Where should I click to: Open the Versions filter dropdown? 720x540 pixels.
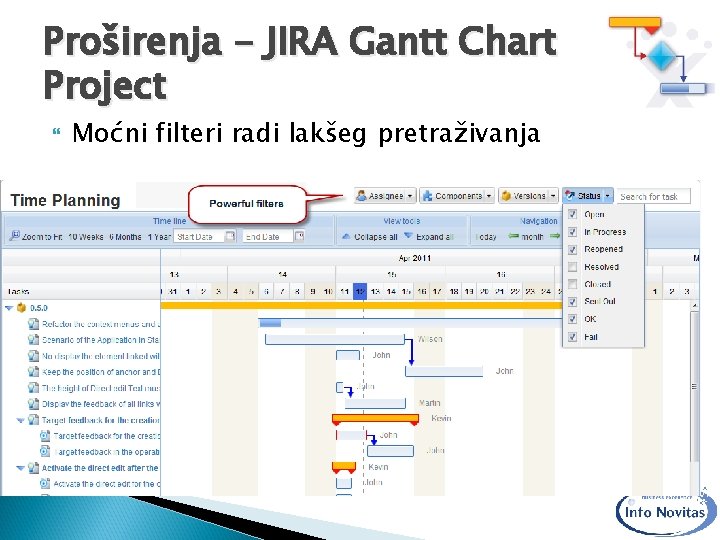[529, 196]
